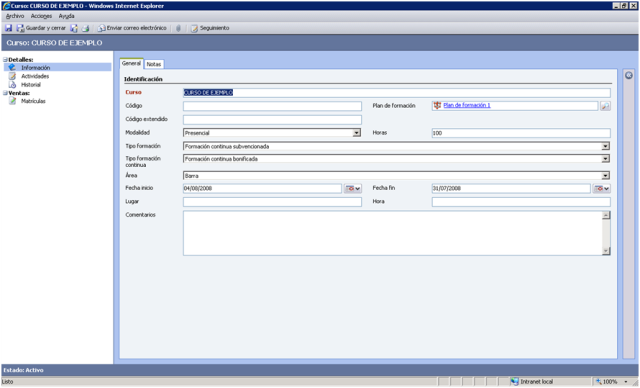This screenshot has width=640, height=388.
Task: Click the Plan de formación 1 link
Action: coord(467,105)
